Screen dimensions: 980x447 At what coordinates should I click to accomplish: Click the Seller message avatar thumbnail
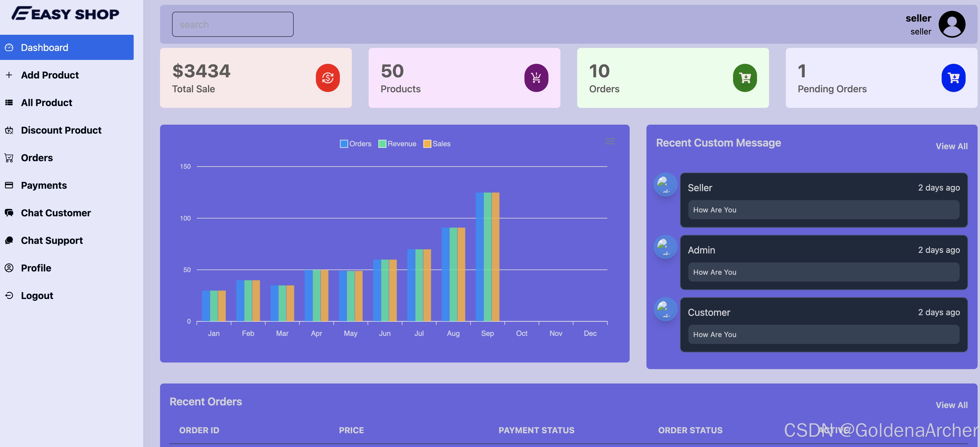click(665, 185)
